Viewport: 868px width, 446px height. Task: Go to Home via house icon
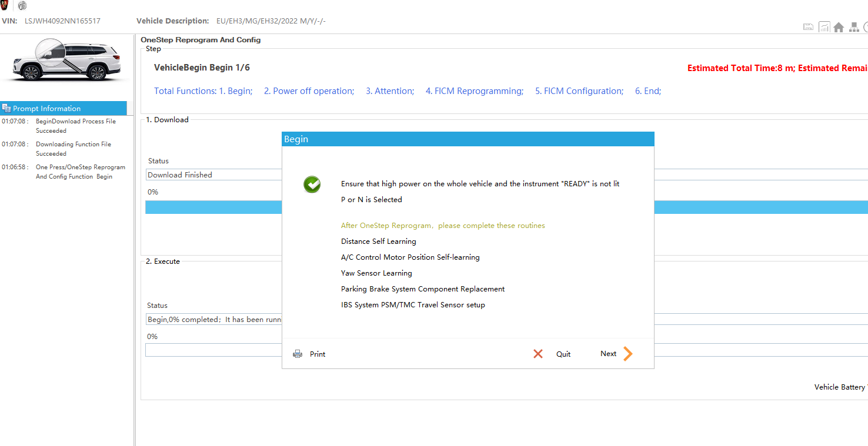839,27
